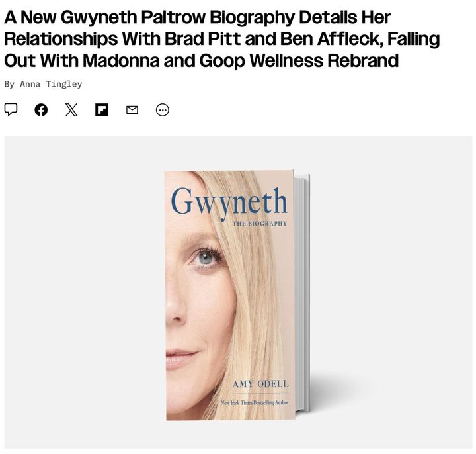Image resolution: width=476 pixels, height=454 pixels.
Task: Click the "Gwyneth" title on the book cover
Action: (x=229, y=201)
